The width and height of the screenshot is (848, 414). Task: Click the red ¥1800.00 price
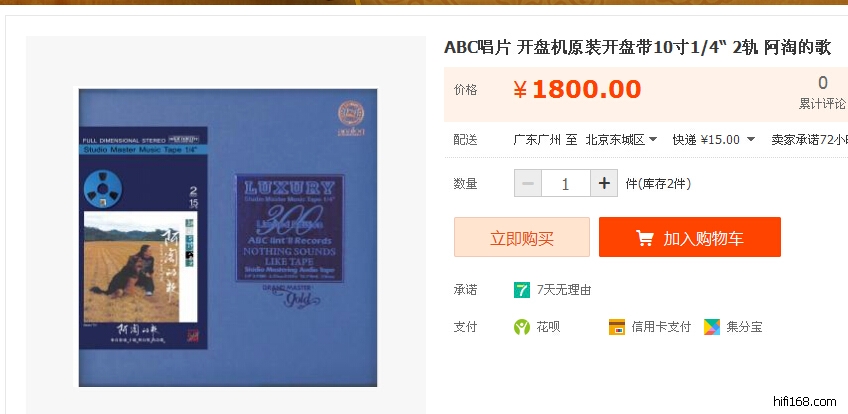[577, 89]
